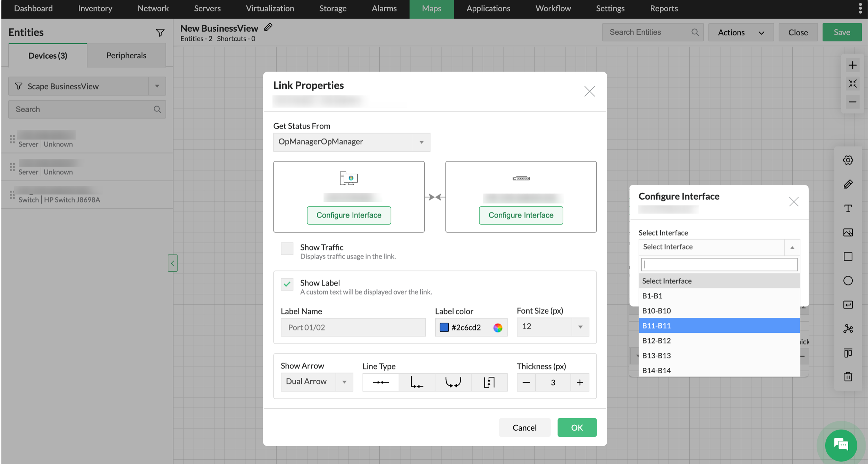Open the Workflow menu
The width and height of the screenshot is (868, 464).
tap(553, 8)
